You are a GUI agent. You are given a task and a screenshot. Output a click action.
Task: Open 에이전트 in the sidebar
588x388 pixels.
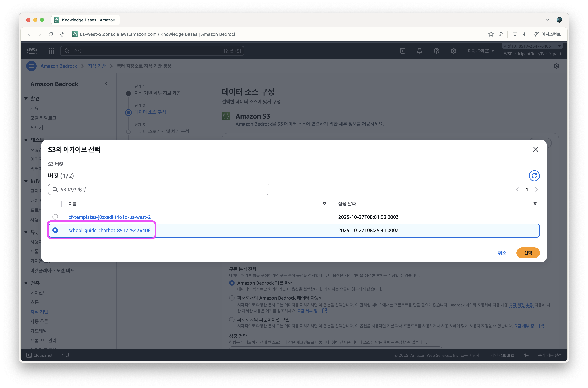[x=39, y=292]
